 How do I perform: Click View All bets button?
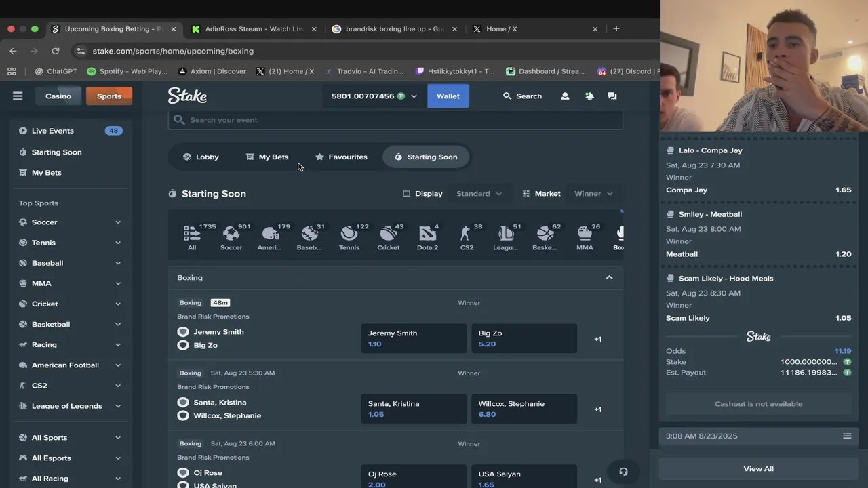pos(758,469)
